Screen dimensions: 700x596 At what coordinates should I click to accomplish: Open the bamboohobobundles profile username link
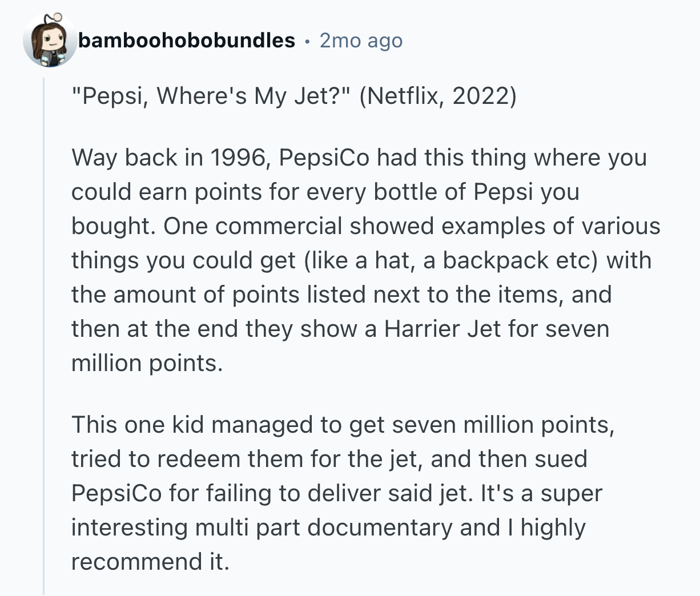click(x=187, y=41)
